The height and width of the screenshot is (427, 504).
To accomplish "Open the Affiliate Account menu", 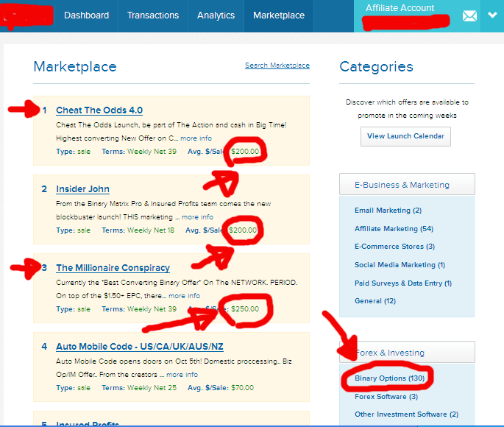I will (400, 7).
